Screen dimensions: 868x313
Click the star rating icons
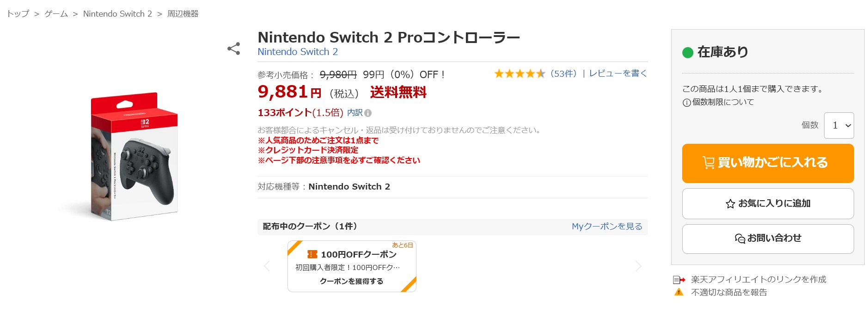point(520,74)
